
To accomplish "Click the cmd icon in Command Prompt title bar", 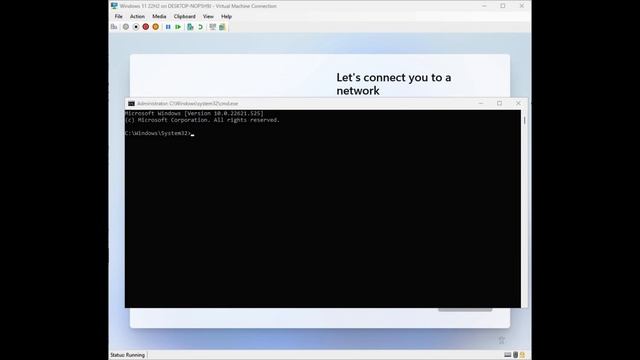I will pyautogui.click(x=131, y=104).
